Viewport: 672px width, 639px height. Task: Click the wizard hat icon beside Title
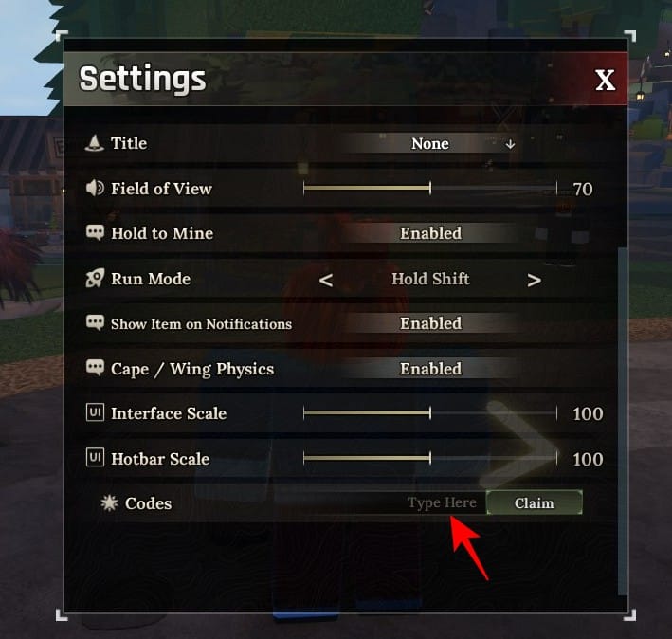coord(94,143)
